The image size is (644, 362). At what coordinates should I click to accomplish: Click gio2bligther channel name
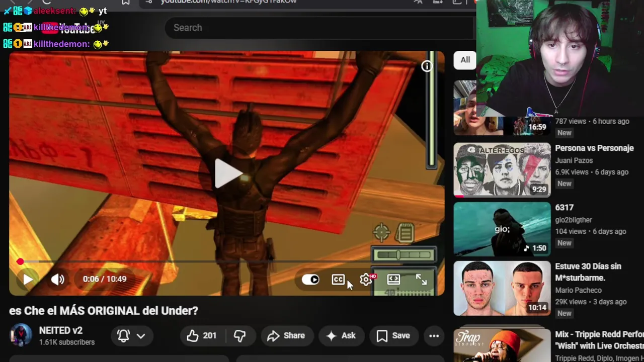574,220
